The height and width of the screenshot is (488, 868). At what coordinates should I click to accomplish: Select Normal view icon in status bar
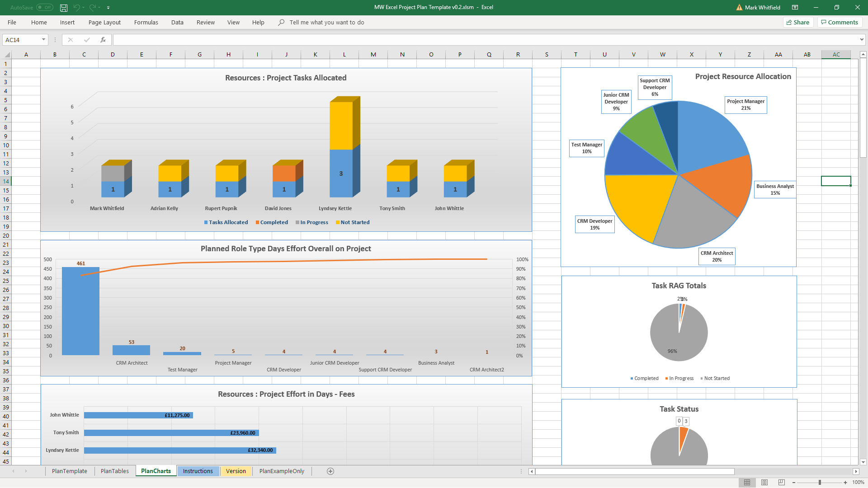(x=747, y=483)
